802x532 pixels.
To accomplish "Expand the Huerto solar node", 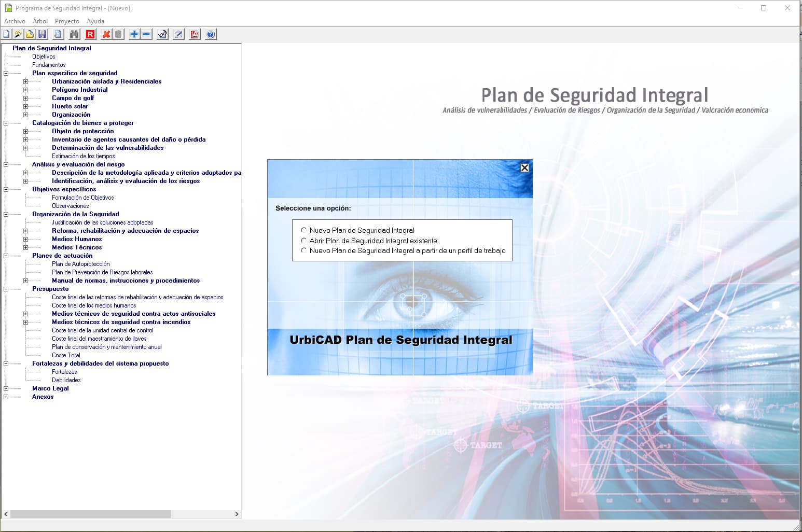I will 25,106.
